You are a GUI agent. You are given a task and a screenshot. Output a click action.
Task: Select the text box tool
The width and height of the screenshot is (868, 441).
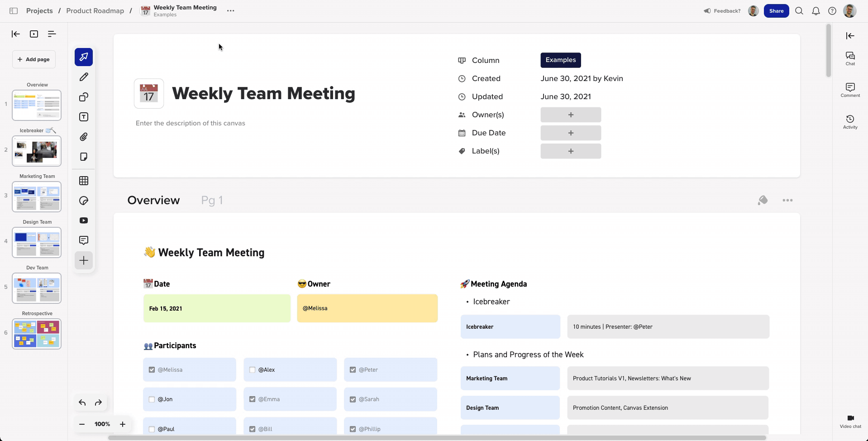click(x=84, y=117)
